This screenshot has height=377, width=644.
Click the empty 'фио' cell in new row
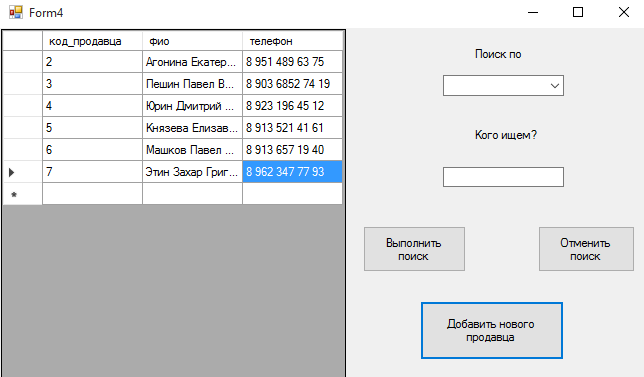pyautogui.click(x=192, y=194)
